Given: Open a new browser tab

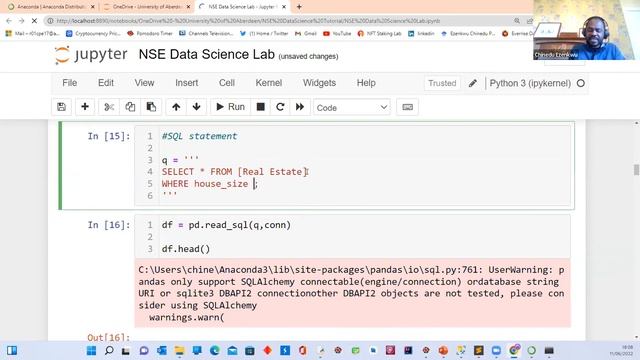Looking at the screenshot, I should pyautogui.click(x=299, y=7).
